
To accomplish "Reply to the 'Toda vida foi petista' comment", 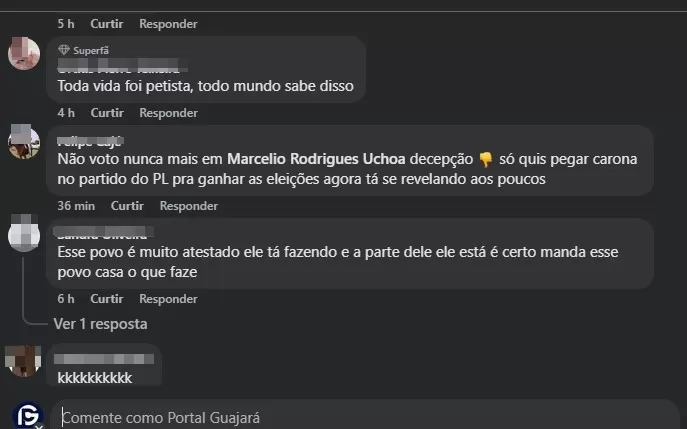I will [x=168, y=113].
